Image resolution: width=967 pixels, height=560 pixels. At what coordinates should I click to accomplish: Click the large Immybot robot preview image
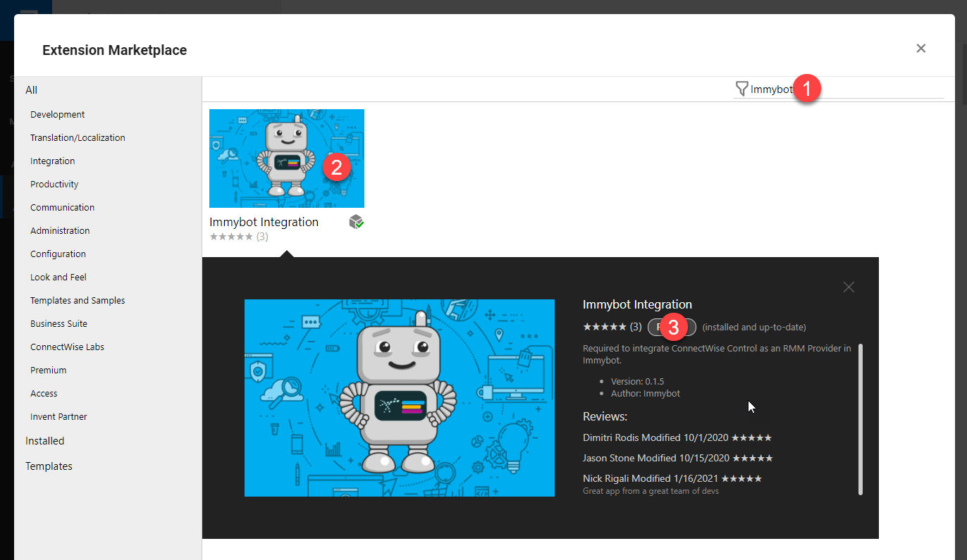[x=399, y=397]
